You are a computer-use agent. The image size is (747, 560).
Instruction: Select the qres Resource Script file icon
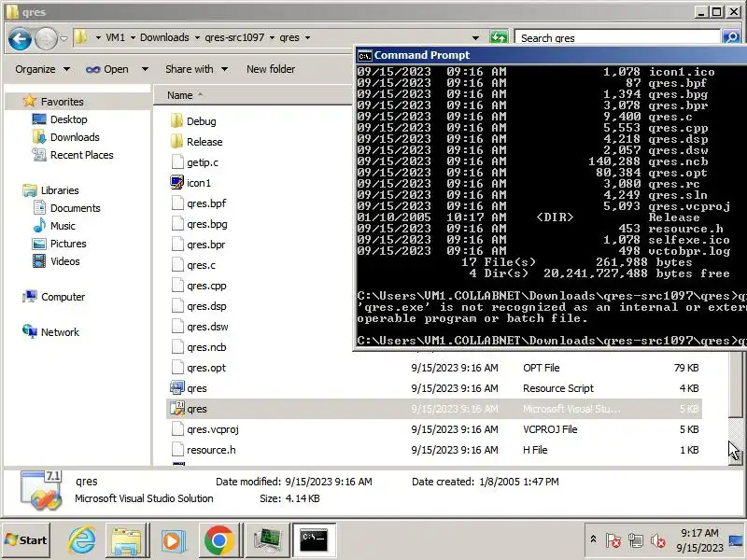tap(177, 388)
